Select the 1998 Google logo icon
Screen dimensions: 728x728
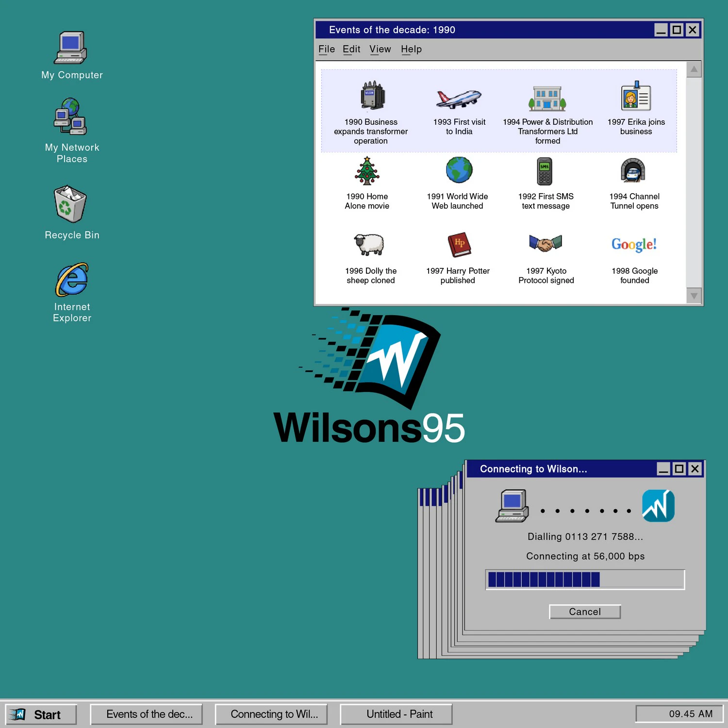tap(634, 244)
